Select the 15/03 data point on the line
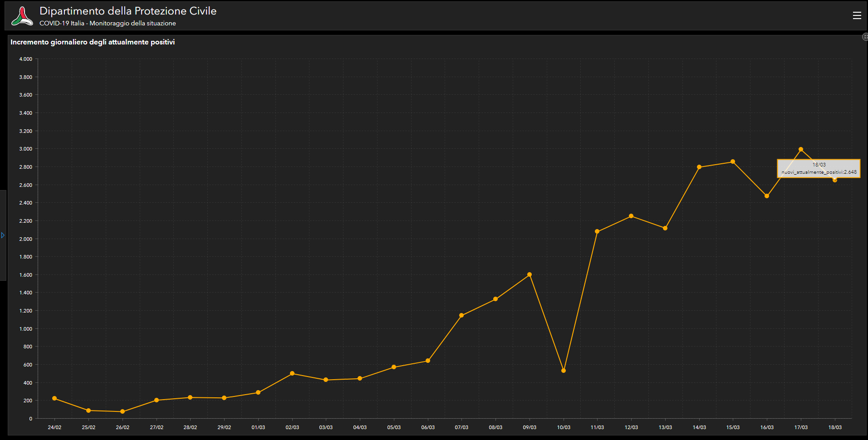Viewport: 868px width, 440px height. (x=733, y=161)
